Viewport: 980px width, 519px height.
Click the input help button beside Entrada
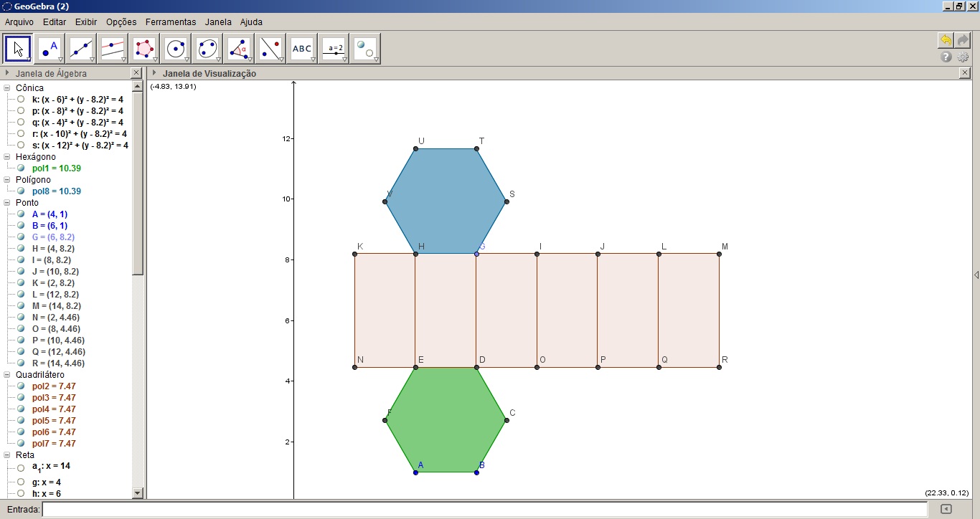pos(946,509)
